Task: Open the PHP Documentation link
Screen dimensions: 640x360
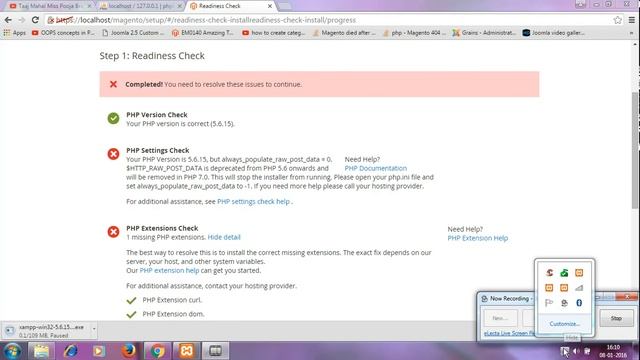Action: (x=376, y=168)
